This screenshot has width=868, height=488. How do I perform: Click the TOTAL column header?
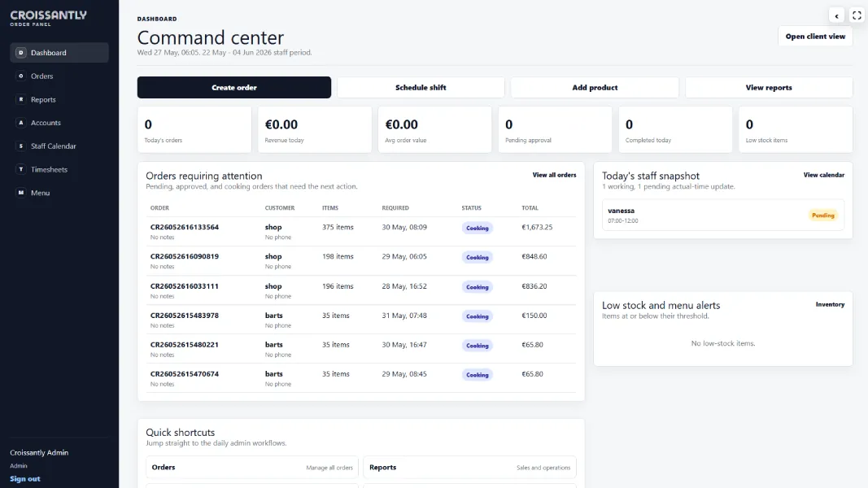coord(530,208)
